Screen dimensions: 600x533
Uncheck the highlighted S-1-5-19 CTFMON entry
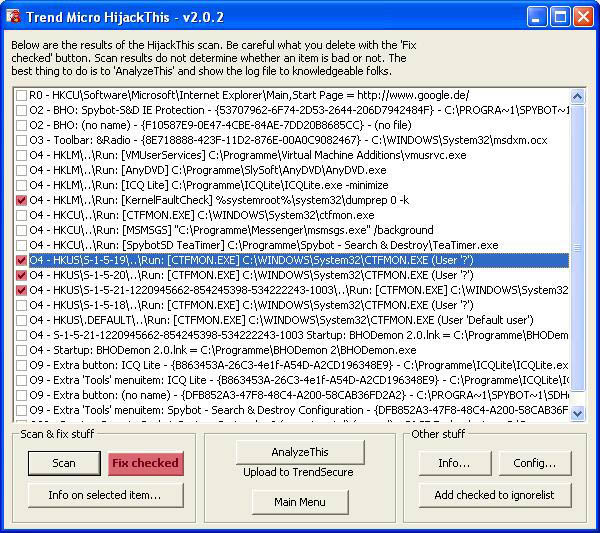(x=21, y=260)
